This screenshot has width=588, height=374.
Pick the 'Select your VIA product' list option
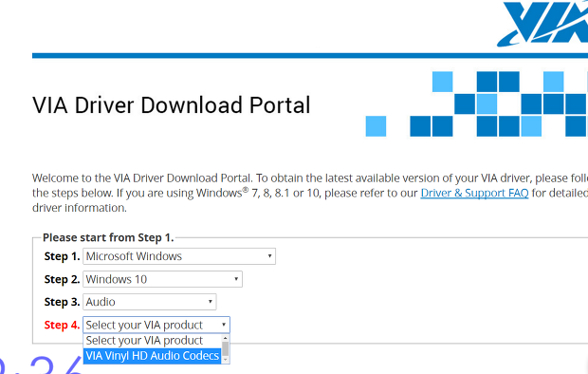(153, 341)
